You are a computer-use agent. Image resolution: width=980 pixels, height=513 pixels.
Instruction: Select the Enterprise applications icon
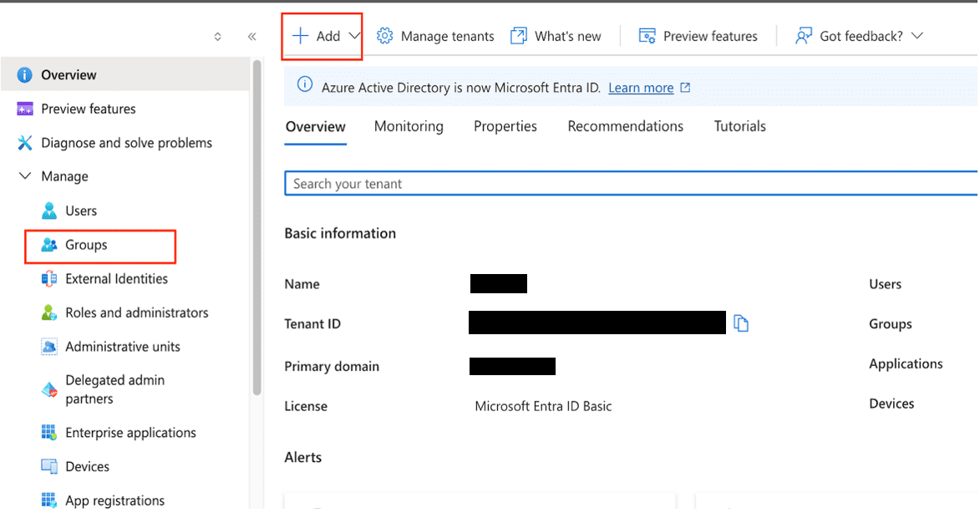[x=49, y=432]
